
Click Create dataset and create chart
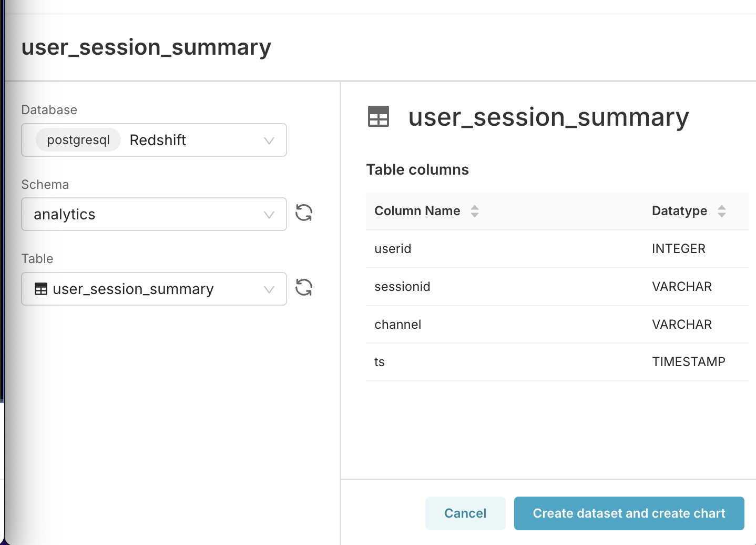point(629,513)
